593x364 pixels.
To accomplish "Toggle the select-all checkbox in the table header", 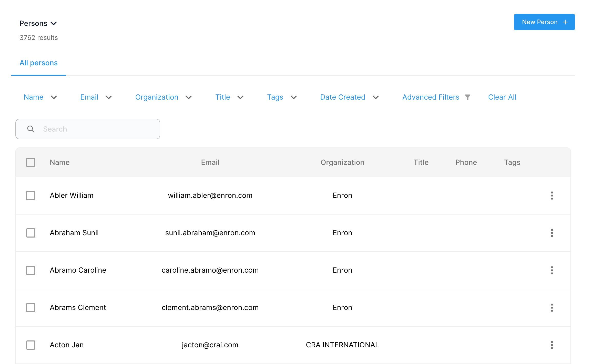I will [x=31, y=162].
